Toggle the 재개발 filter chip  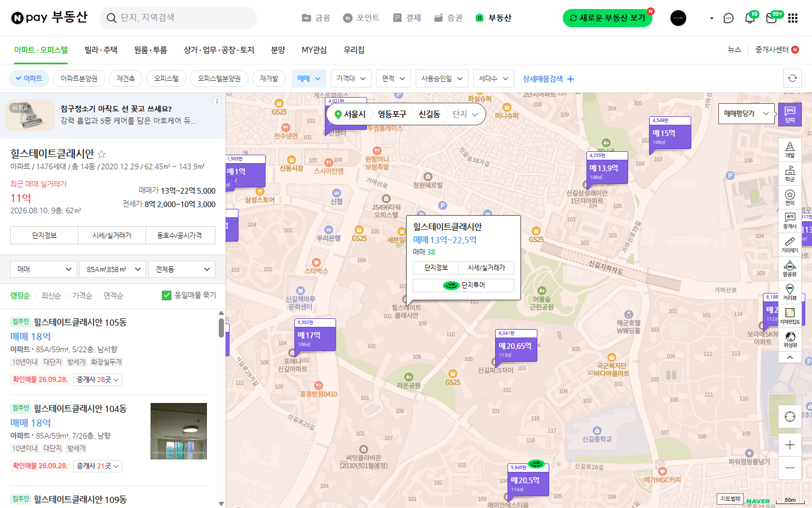(269, 78)
